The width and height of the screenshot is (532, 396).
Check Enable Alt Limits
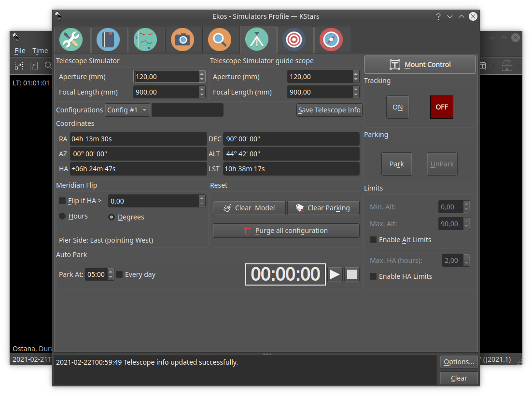pyautogui.click(x=373, y=240)
